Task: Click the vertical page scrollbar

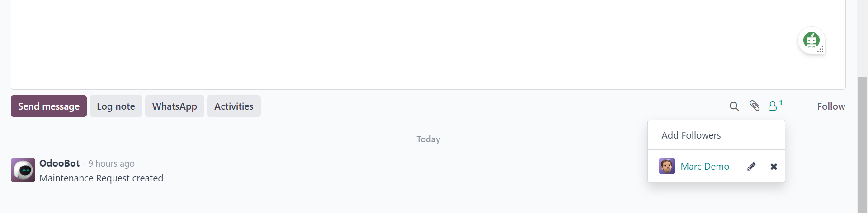Action: click(x=862, y=144)
